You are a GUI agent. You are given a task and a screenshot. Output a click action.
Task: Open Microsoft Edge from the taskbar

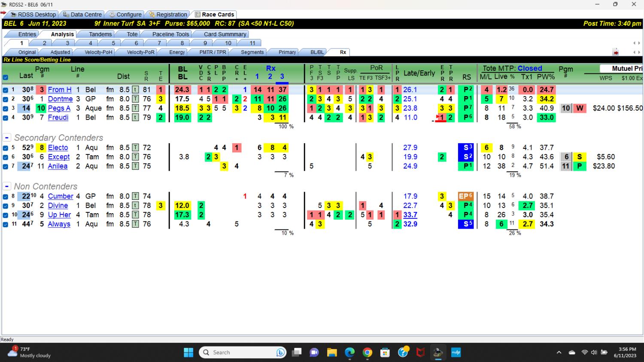click(349, 353)
